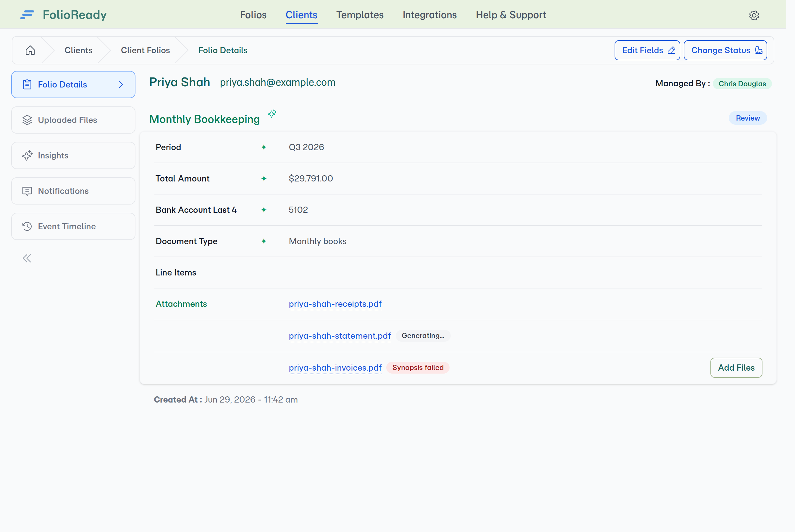Click the Generating... status badge
The height and width of the screenshot is (532, 795).
pos(423,336)
